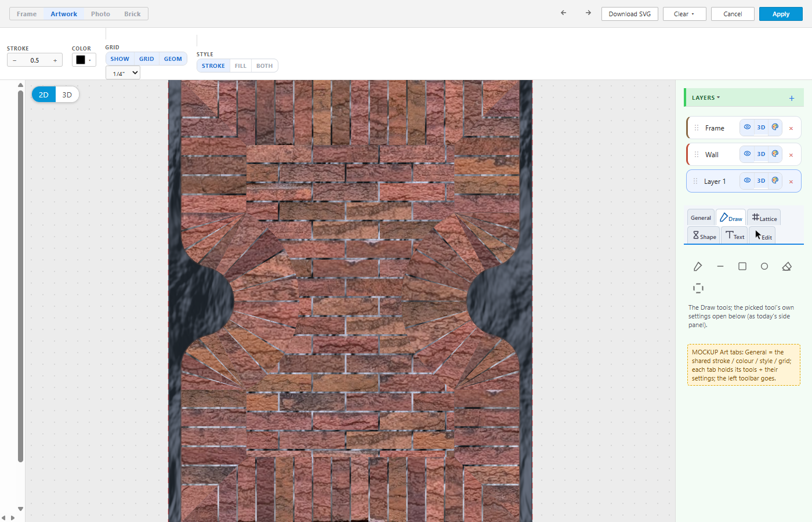Select the Wall layer name
The height and width of the screenshot is (522, 812).
[x=712, y=155]
